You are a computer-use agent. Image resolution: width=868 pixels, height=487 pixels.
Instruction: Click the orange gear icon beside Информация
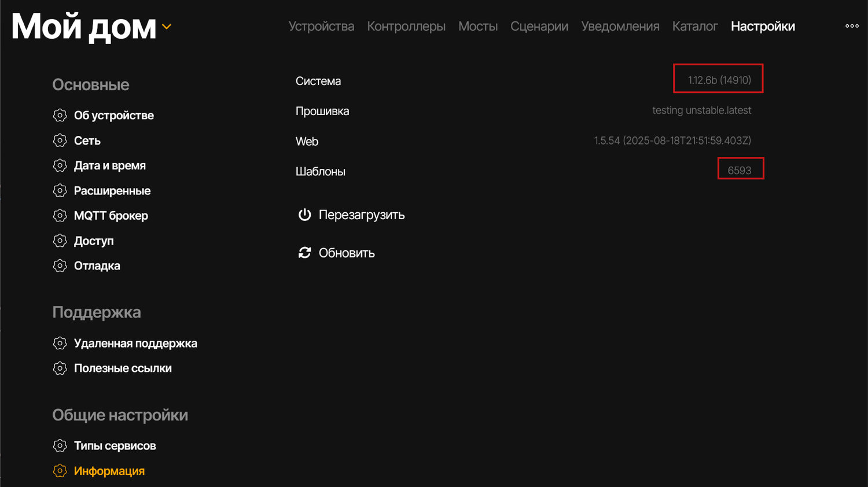[x=60, y=471]
